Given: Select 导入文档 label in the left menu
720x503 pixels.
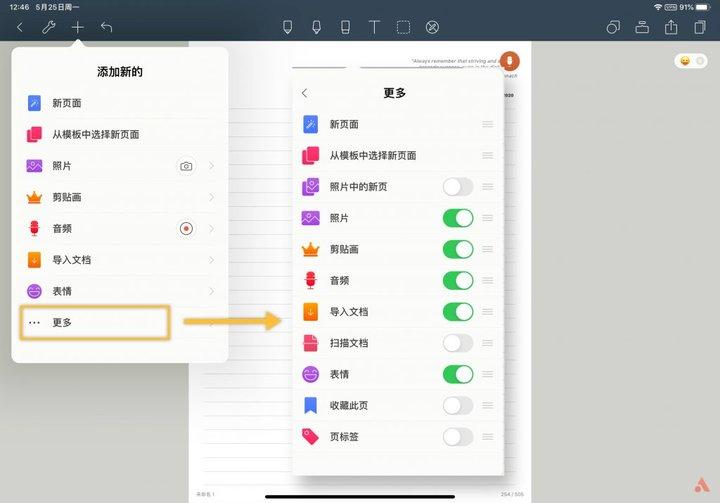Looking at the screenshot, I should click(72, 260).
